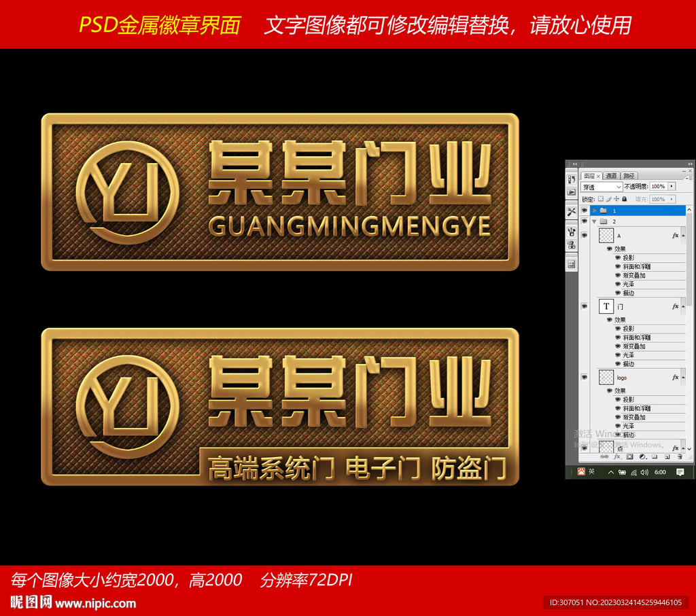Screen dimensions: 696x616
Task: Select the 描边 effect under layer A
Action: point(628,293)
